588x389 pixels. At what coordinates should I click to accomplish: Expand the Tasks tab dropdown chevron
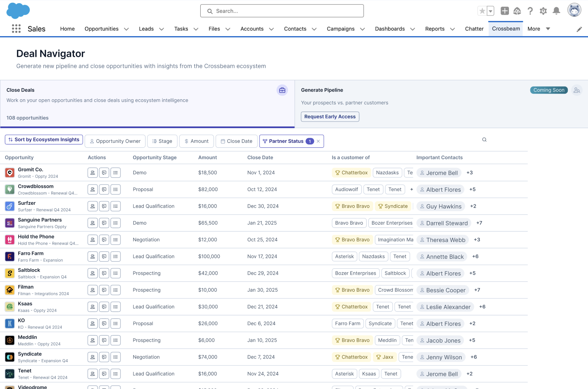pyautogui.click(x=196, y=29)
